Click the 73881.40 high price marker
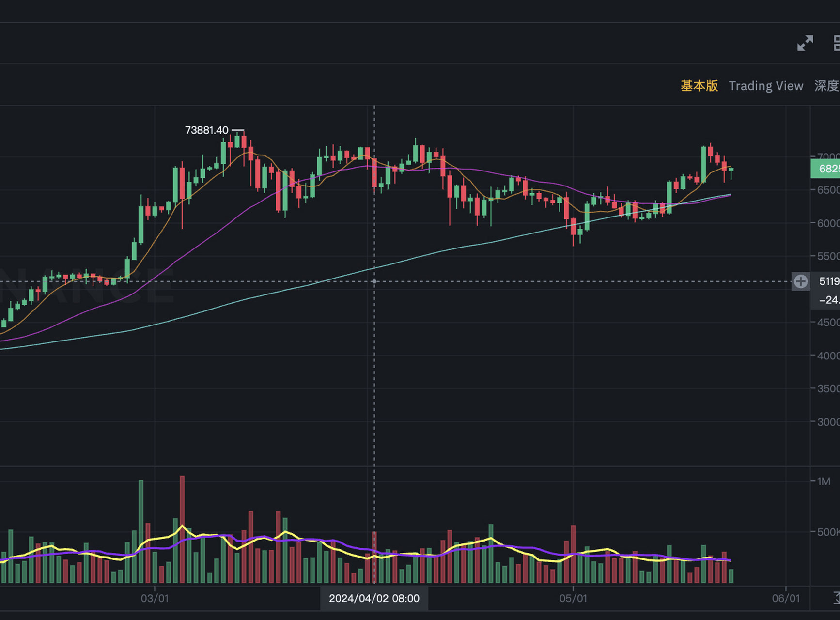This screenshot has height=620, width=840. click(206, 130)
